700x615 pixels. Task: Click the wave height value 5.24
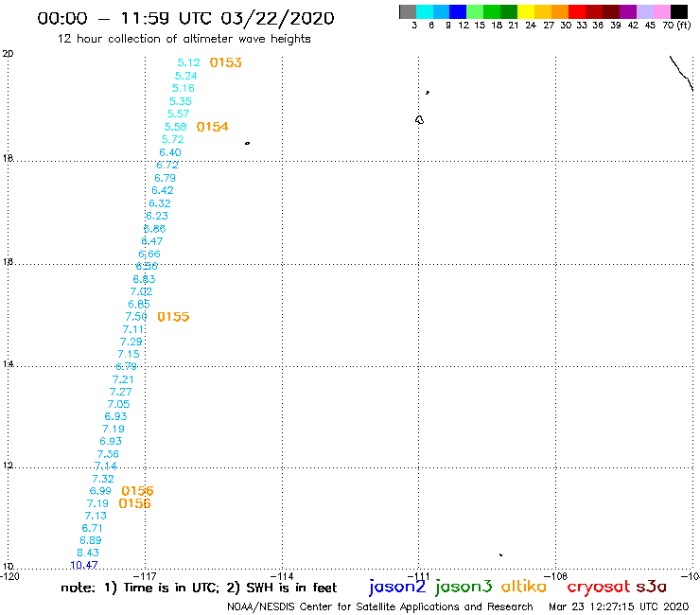tap(185, 76)
